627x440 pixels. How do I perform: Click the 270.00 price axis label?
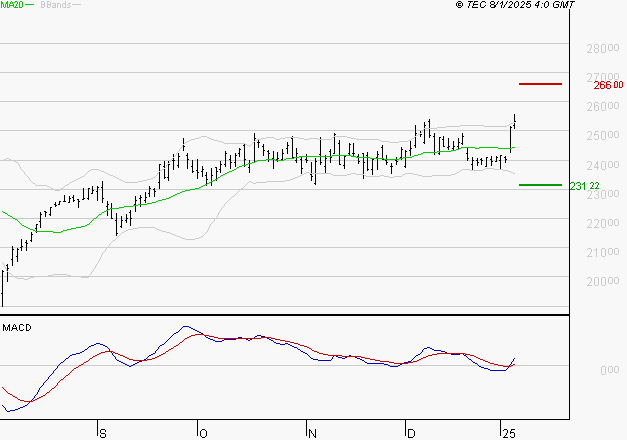click(x=603, y=77)
